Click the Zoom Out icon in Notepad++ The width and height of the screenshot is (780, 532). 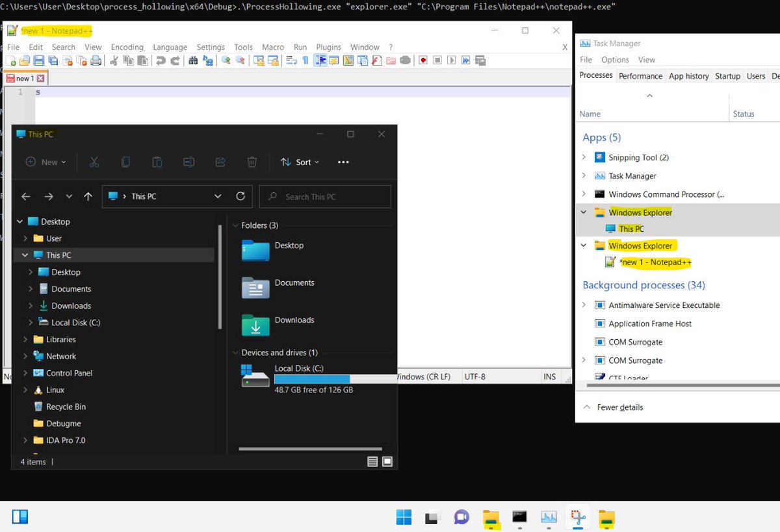point(240,60)
